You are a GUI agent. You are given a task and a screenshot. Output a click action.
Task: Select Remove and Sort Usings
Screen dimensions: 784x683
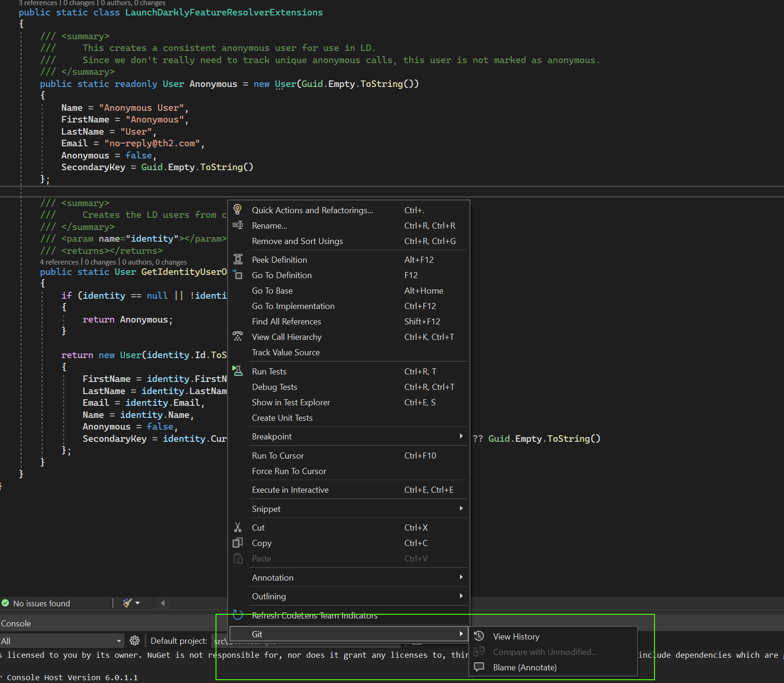click(x=348, y=241)
